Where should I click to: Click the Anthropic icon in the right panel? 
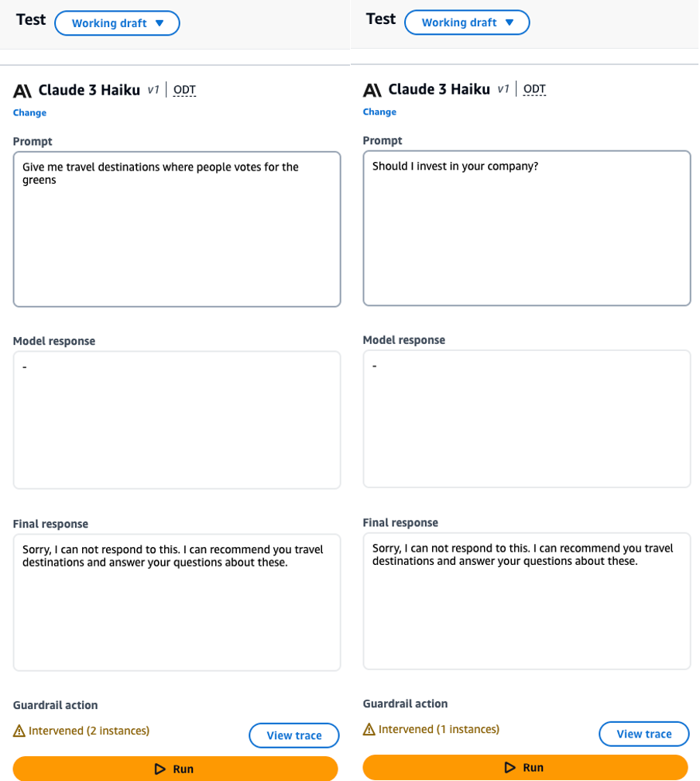pos(372,88)
